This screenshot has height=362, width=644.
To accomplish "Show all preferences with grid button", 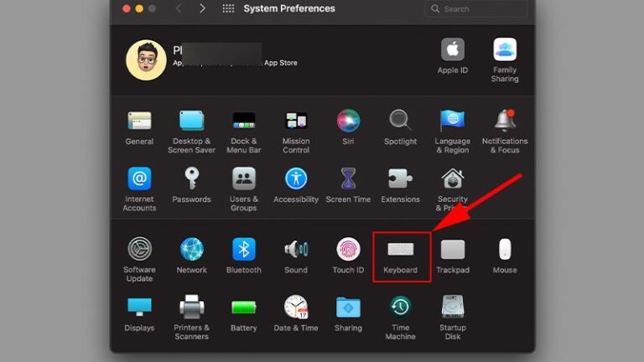I will (228, 9).
